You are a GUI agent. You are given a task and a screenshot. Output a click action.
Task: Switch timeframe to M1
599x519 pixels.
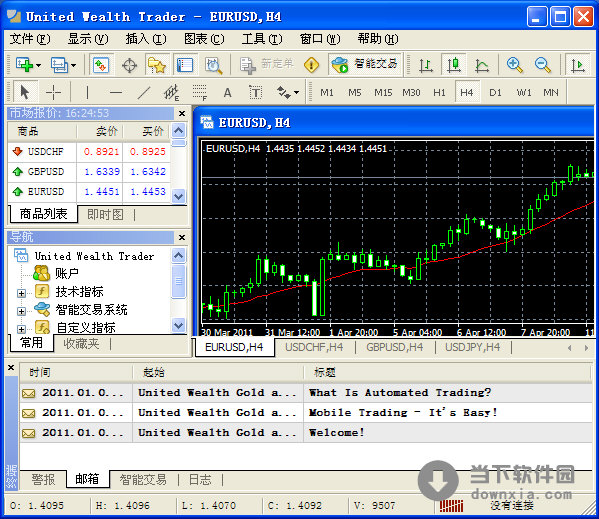327,92
